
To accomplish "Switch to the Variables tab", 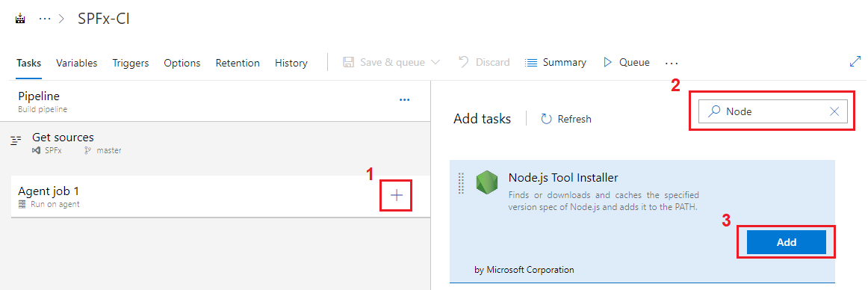I will coord(76,63).
